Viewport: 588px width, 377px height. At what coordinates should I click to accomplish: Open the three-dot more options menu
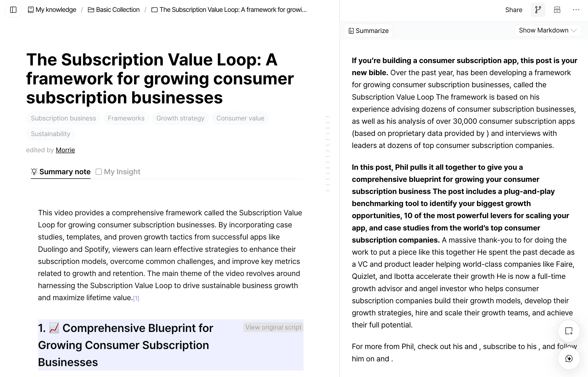pyautogui.click(x=576, y=10)
